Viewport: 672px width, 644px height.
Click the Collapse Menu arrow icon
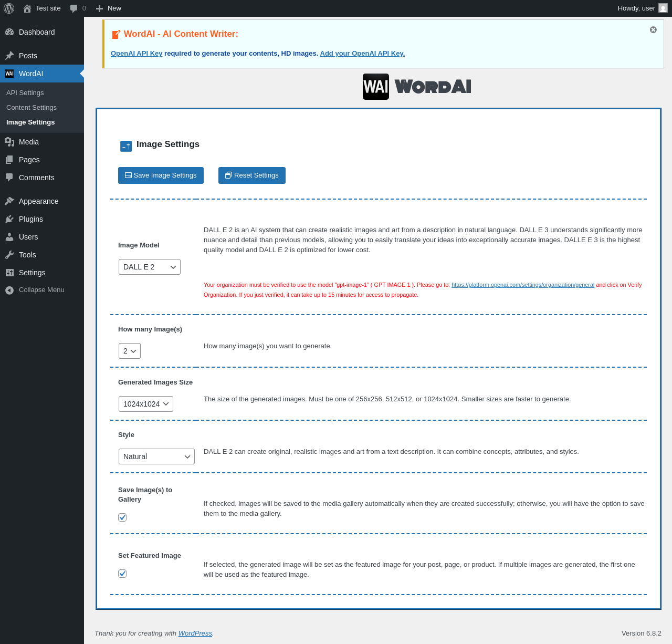(9, 290)
